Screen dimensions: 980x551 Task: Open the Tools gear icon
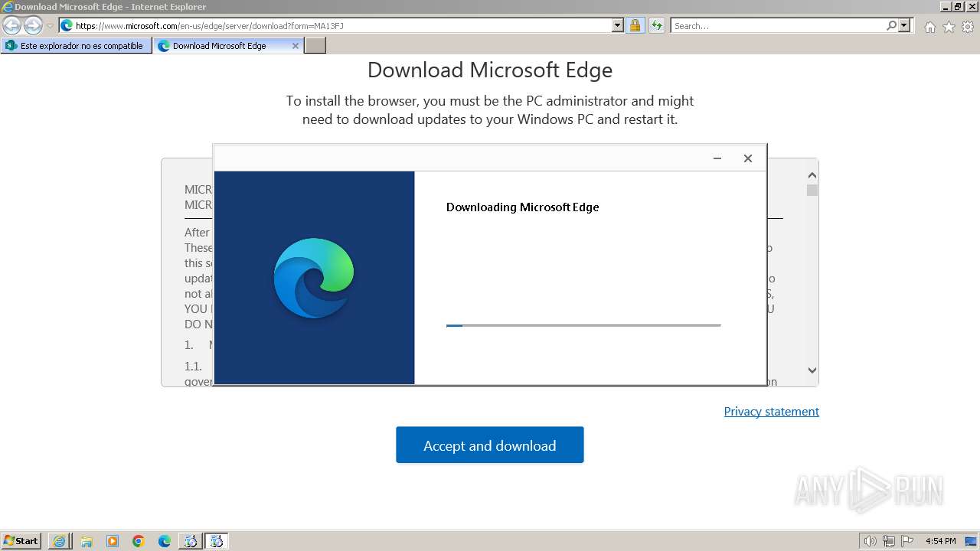(x=968, y=27)
